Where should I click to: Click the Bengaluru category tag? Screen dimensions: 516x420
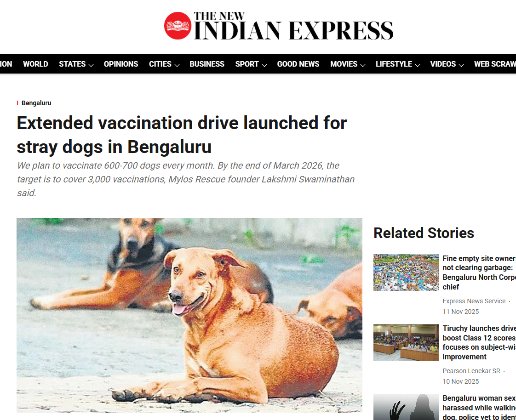point(36,103)
